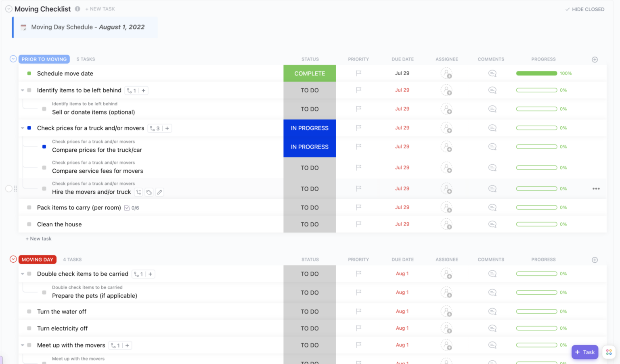Image resolution: width=620 pixels, height=364 pixels.
Task: Click the apps grid icon at bottom right
Action: coord(609,352)
